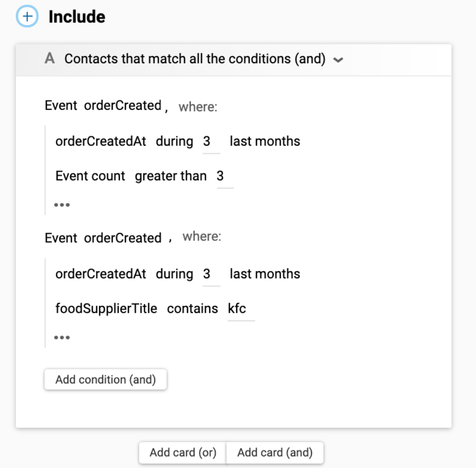Viewport: 476px width, 468px height.
Task: Select 'last months' period in first event
Action: click(265, 141)
